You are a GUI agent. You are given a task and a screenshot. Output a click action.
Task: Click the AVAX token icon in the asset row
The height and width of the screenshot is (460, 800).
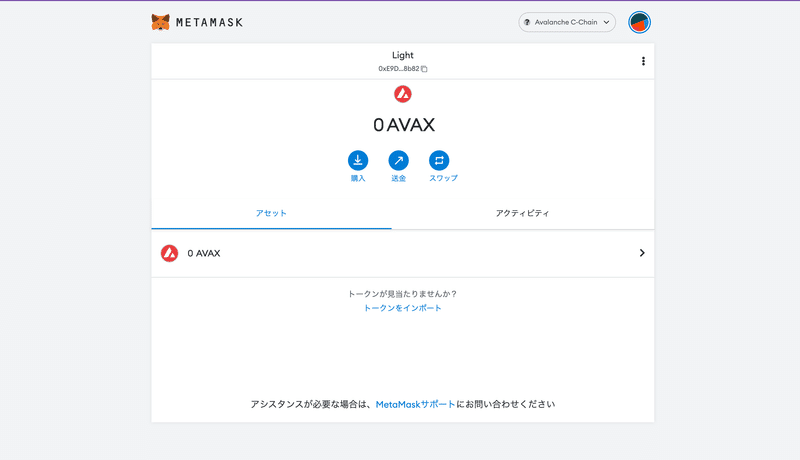pyautogui.click(x=169, y=253)
